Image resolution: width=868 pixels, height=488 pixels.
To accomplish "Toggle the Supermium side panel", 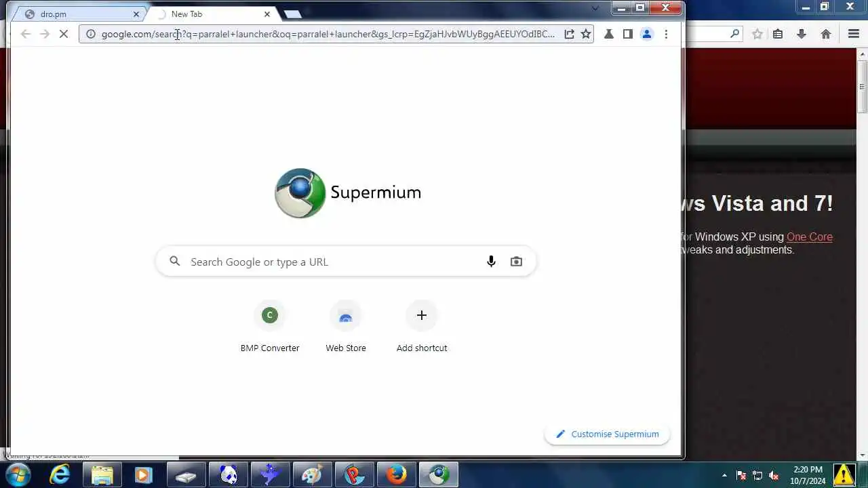I will [x=628, y=34].
